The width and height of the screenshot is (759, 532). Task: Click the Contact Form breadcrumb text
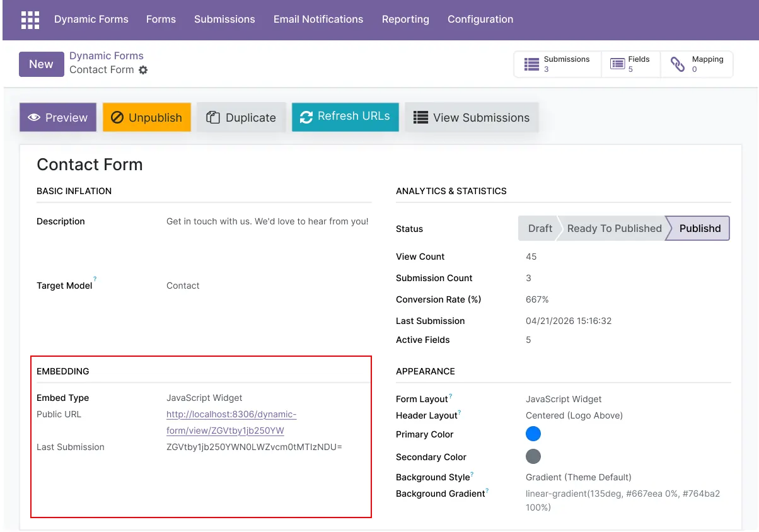click(x=101, y=70)
